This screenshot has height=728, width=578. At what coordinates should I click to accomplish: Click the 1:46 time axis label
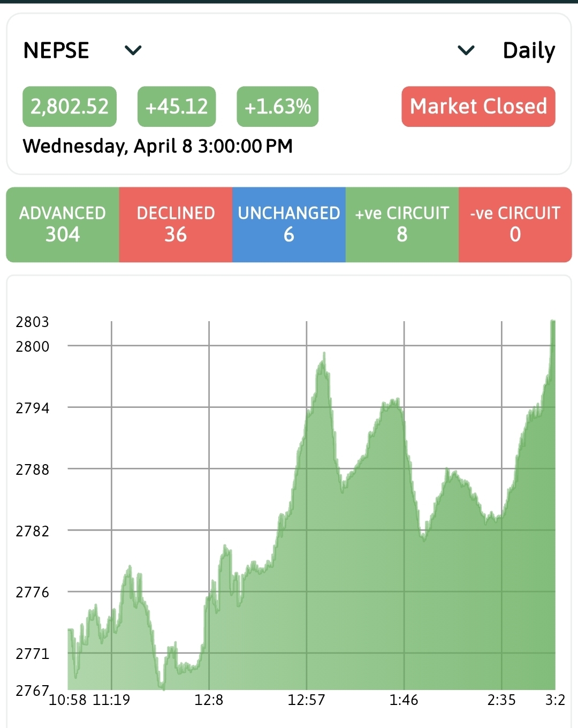pyautogui.click(x=404, y=700)
